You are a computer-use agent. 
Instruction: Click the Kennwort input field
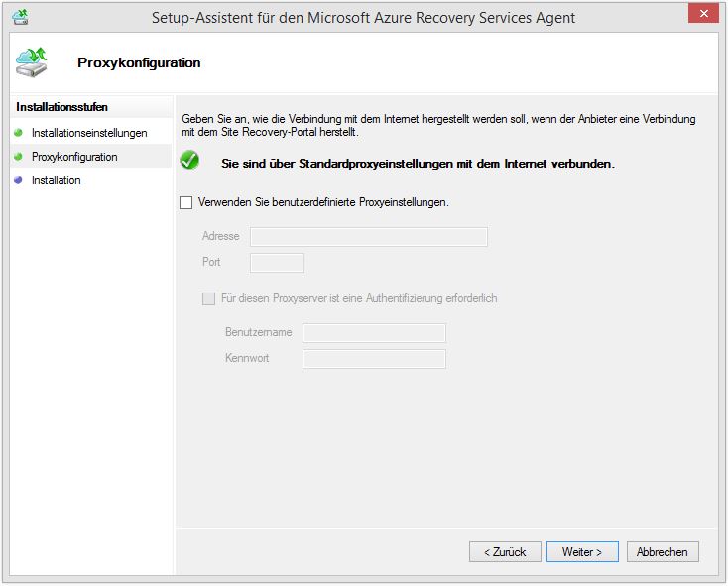point(374,359)
